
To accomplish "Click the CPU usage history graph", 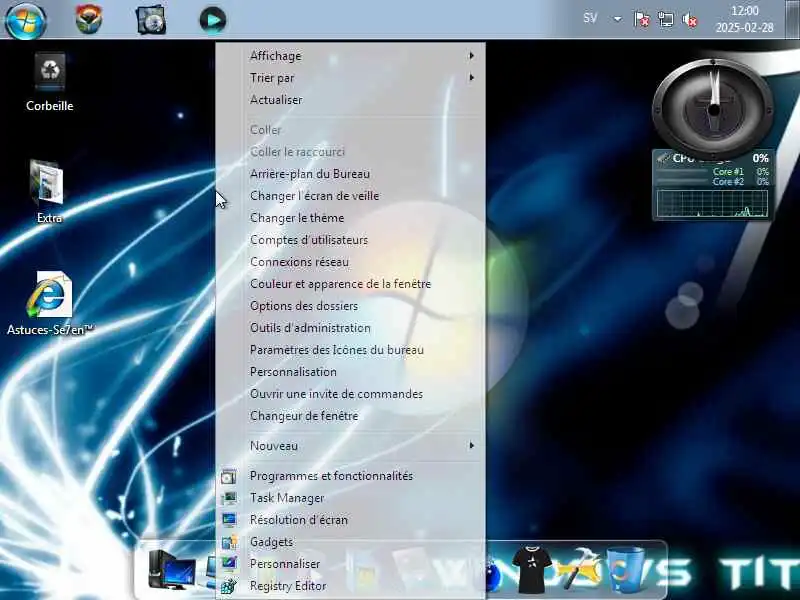I will tap(712, 204).
